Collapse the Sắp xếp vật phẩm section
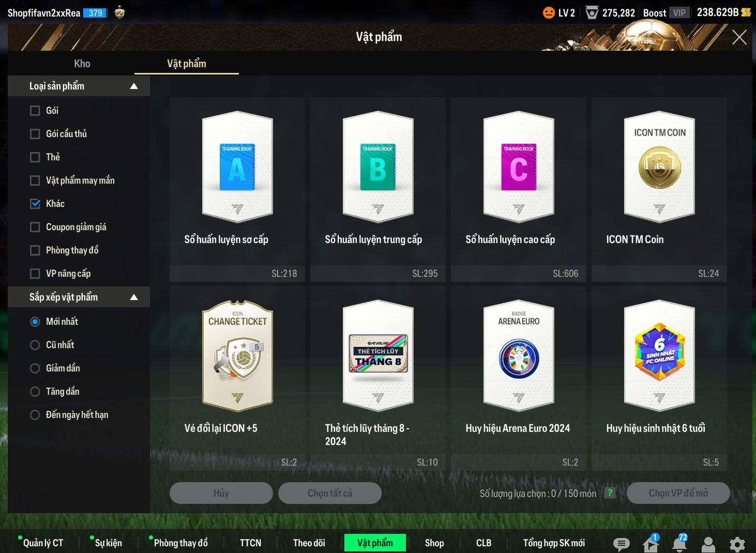 (134, 297)
